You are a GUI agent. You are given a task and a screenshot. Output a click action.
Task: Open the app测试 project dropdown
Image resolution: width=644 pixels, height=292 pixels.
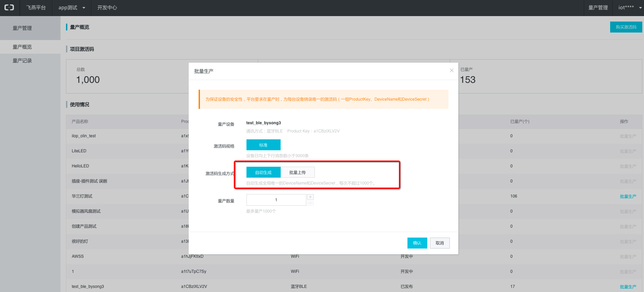(71, 8)
